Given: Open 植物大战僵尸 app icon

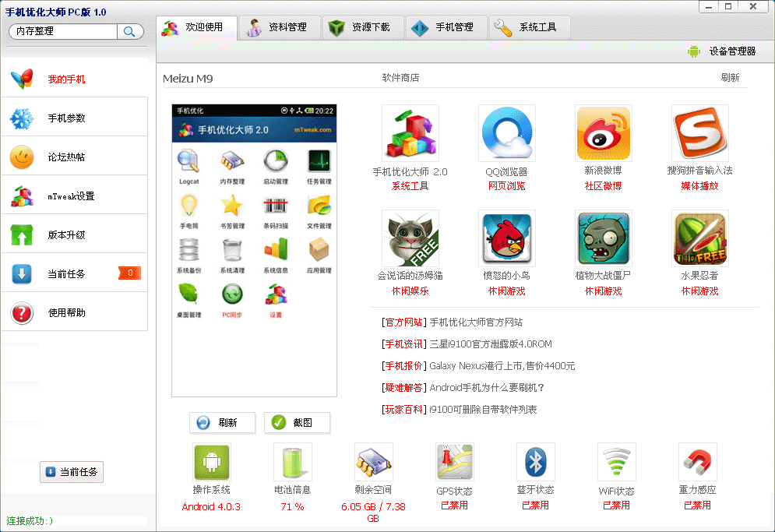Looking at the screenshot, I should [604, 238].
